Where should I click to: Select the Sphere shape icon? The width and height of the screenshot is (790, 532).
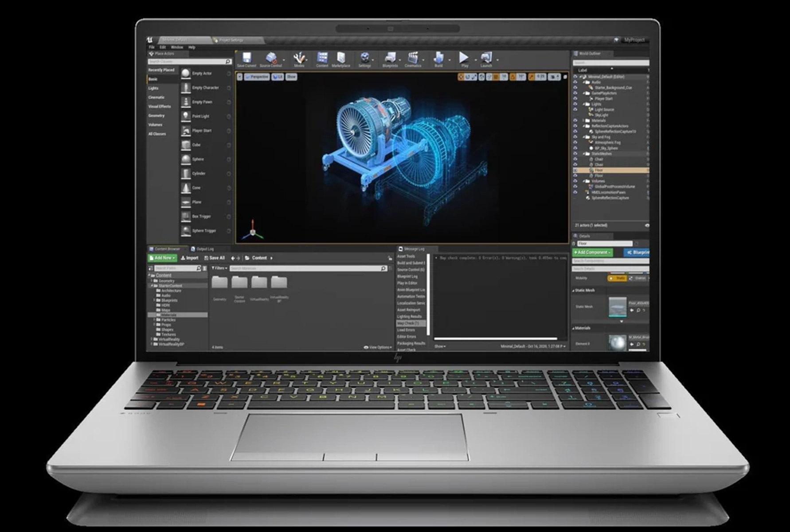pyautogui.click(x=186, y=159)
